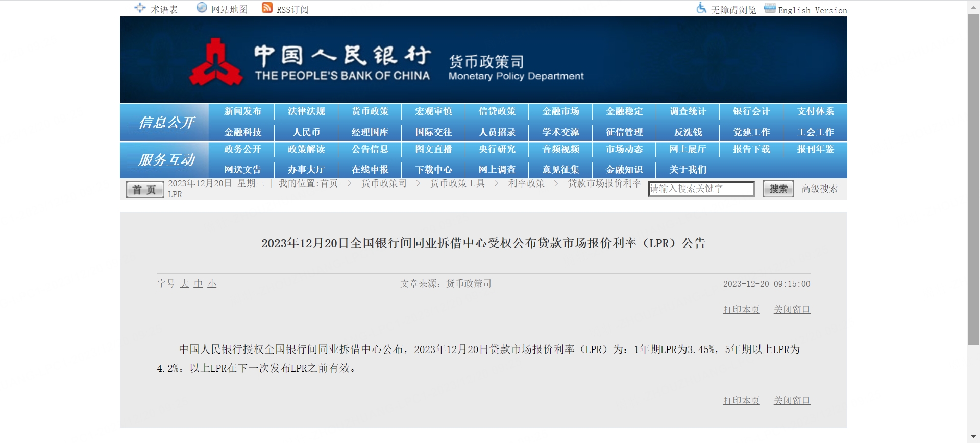980x443 pixels.
Task: Click the orange RSS feed icon
Action: pos(267,8)
